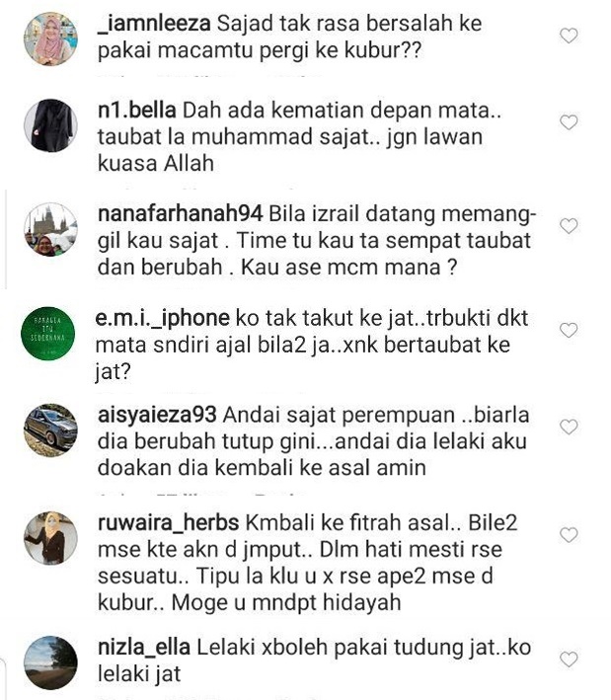Like the nizla_ella comment
Image resolution: width=611 pixels, height=700 pixels.
[569, 660]
